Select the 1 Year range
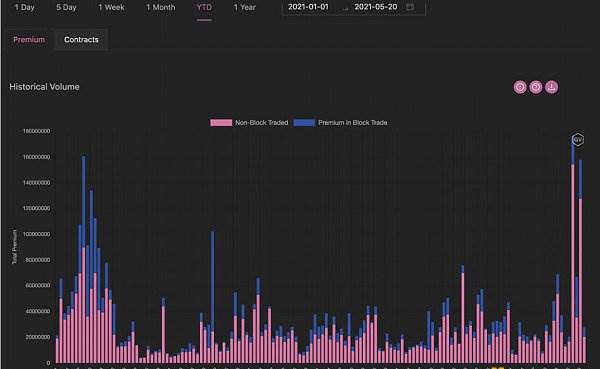Viewport: 600px width, 369px height. coord(245,7)
